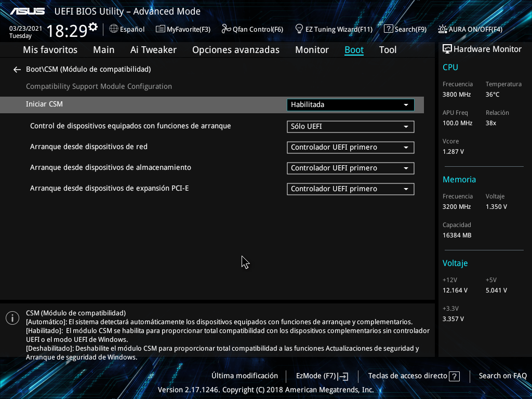532x399 pixels.
Task: Change language via Español label
Action: [x=132, y=30]
